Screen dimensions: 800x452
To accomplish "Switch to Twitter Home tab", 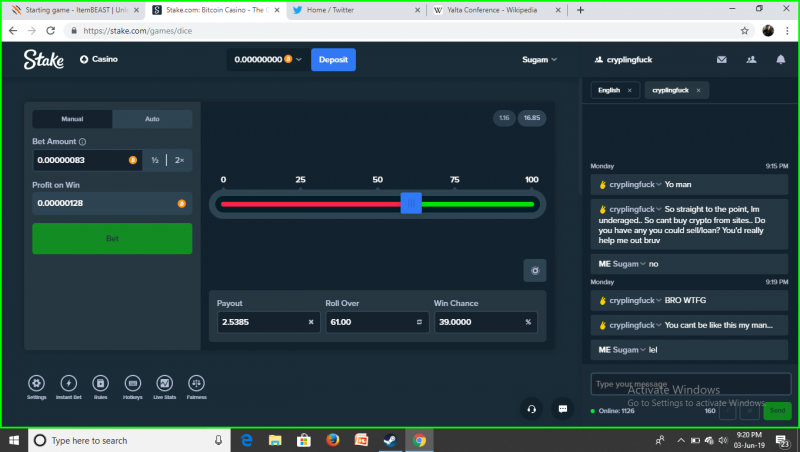I will coord(356,10).
